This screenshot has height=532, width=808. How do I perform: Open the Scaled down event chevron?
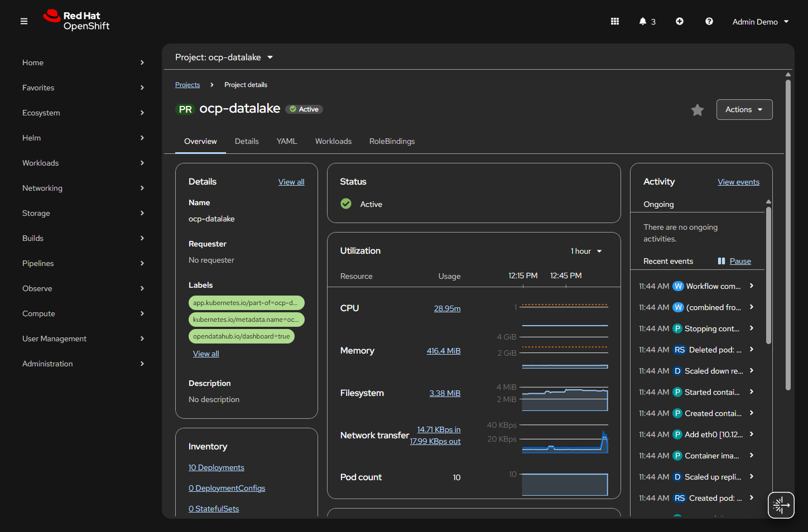click(752, 370)
